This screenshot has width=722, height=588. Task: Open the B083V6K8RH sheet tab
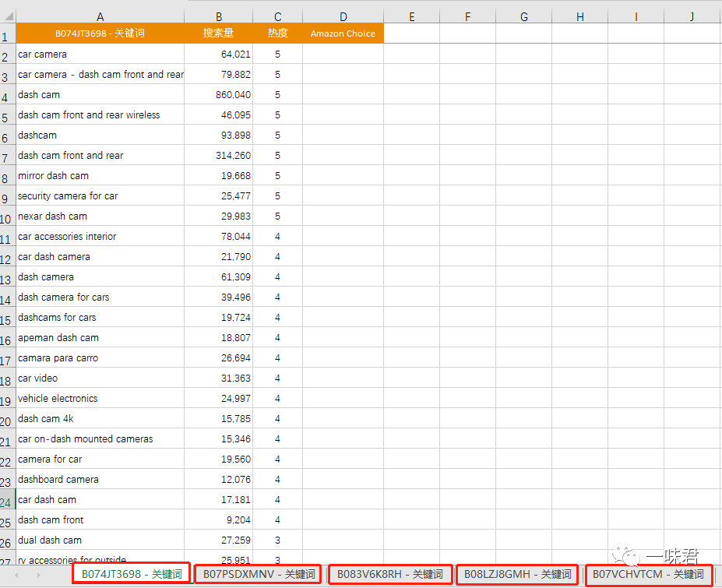point(390,574)
